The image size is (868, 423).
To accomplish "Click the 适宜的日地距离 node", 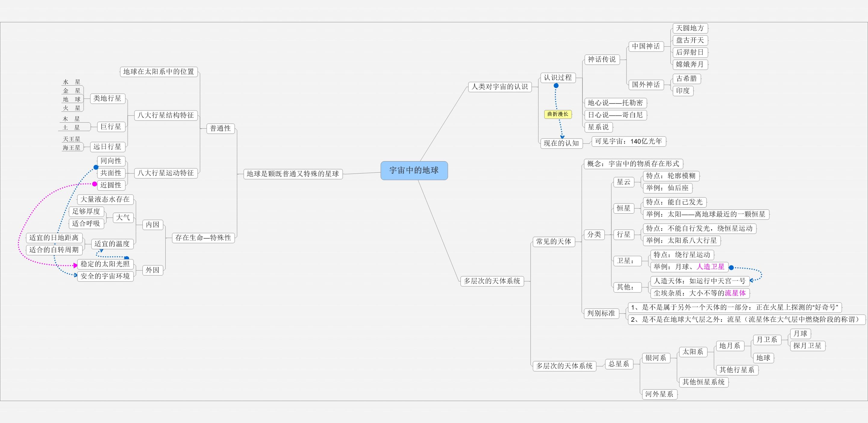I will coord(54,238).
